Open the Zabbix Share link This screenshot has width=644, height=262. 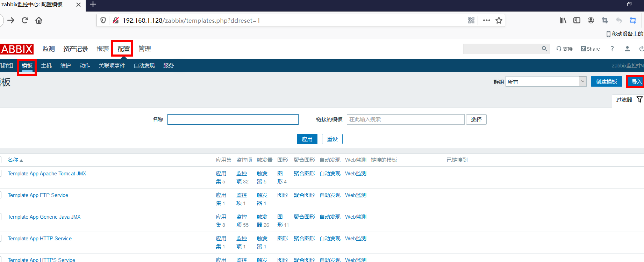590,49
